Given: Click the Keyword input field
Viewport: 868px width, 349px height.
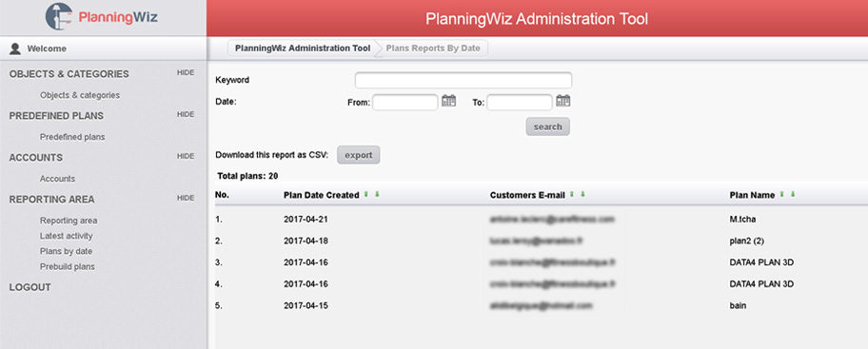Looking at the screenshot, I should point(464,80).
